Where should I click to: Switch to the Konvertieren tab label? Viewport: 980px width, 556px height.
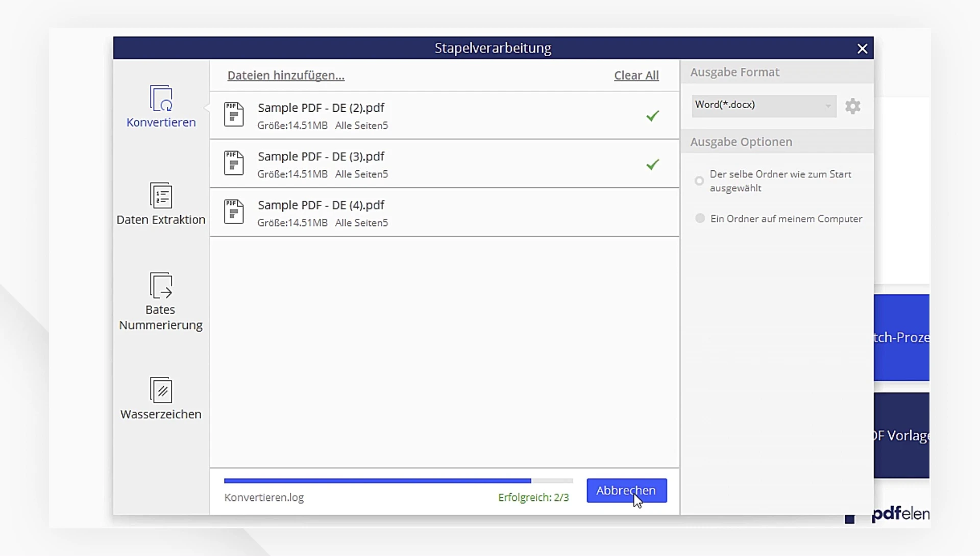(x=161, y=122)
